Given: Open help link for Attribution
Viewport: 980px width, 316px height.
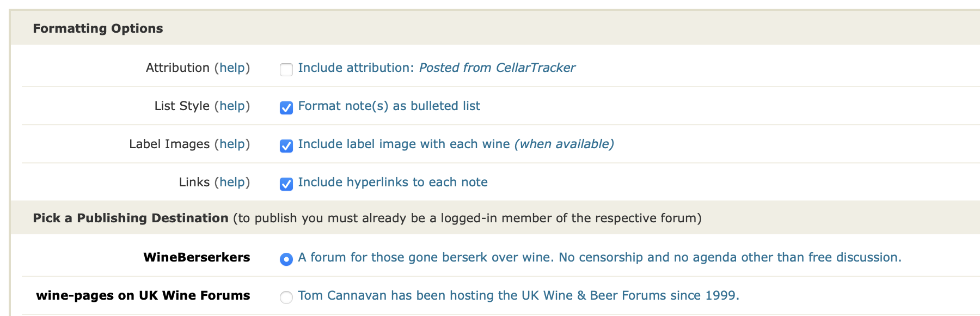Looking at the screenshot, I should pos(232,68).
